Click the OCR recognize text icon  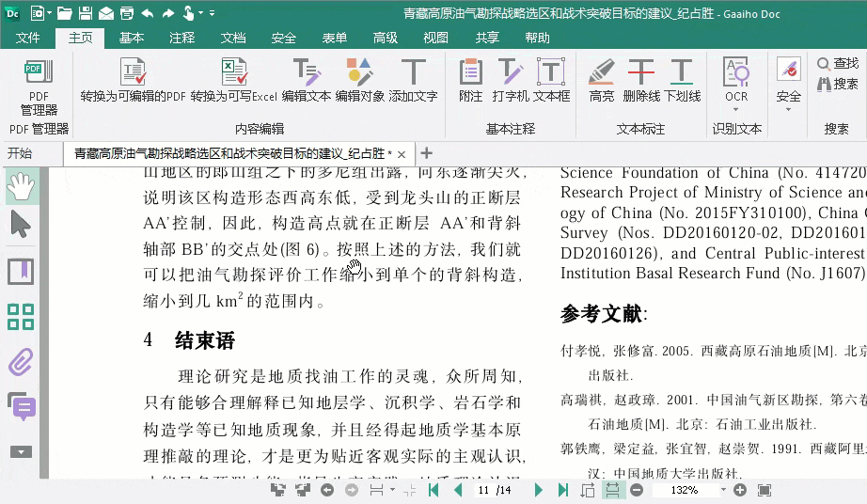tap(736, 71)
